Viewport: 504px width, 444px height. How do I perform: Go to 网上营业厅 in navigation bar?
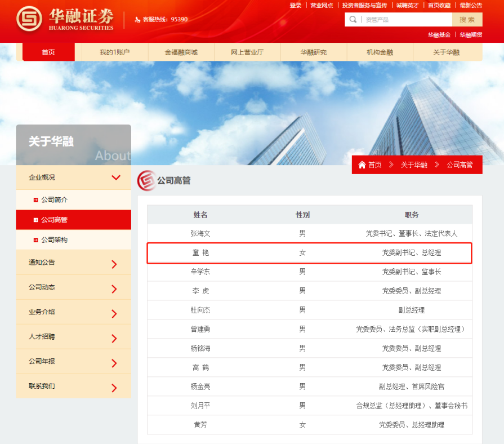[x=247, y=52]
